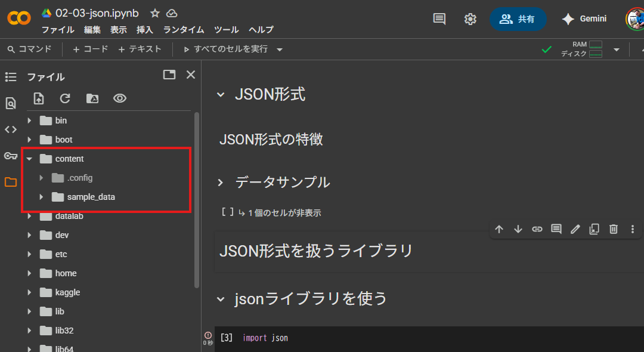Open the ランタイム menu
The height and width of the screenshot is (352, 644).
coord(184,30)
